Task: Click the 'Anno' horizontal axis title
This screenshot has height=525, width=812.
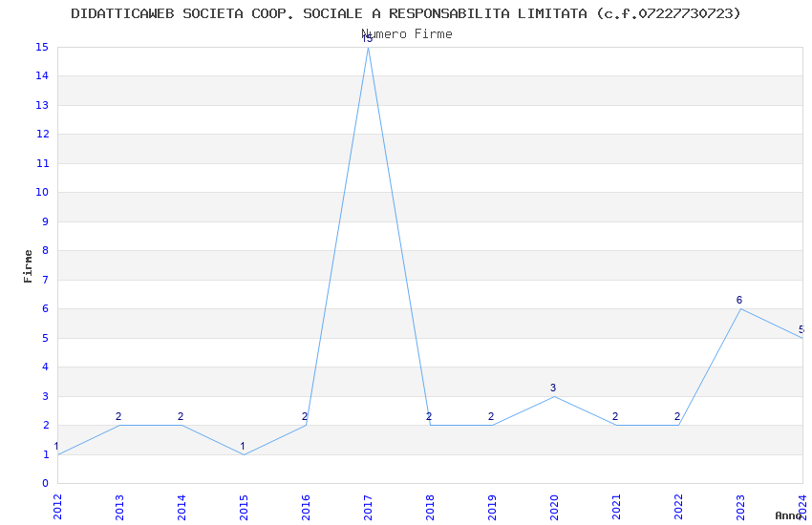Action: 788,515
